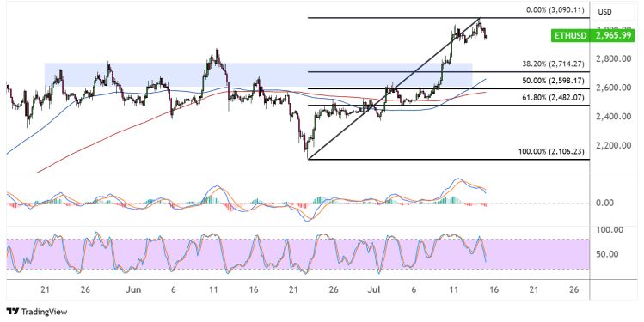This screenshot has height=322, width=644.
Task: Click the 11 date label in June
Action: coord(213,289)
